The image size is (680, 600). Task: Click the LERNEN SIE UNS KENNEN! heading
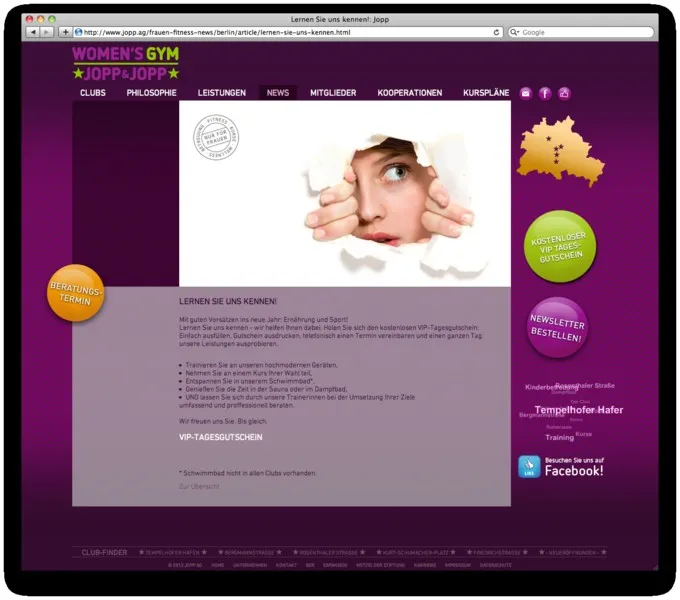pos(228,301)
